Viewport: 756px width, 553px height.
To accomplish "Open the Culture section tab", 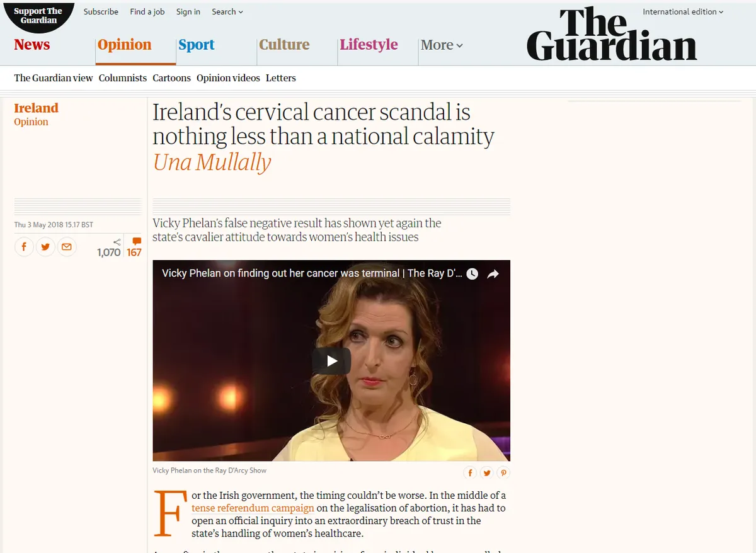I will coord(284,45).
